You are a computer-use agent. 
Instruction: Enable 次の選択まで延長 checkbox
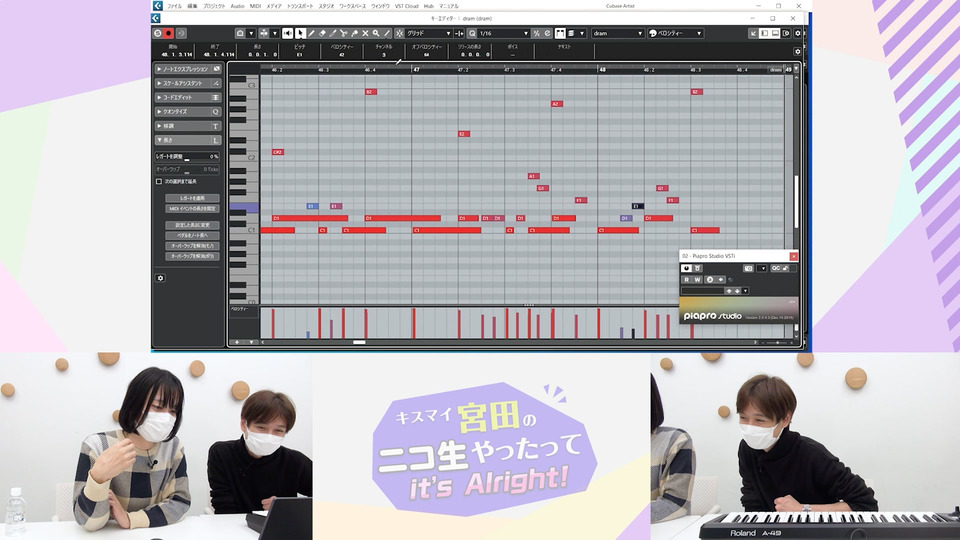click(159, 182)
